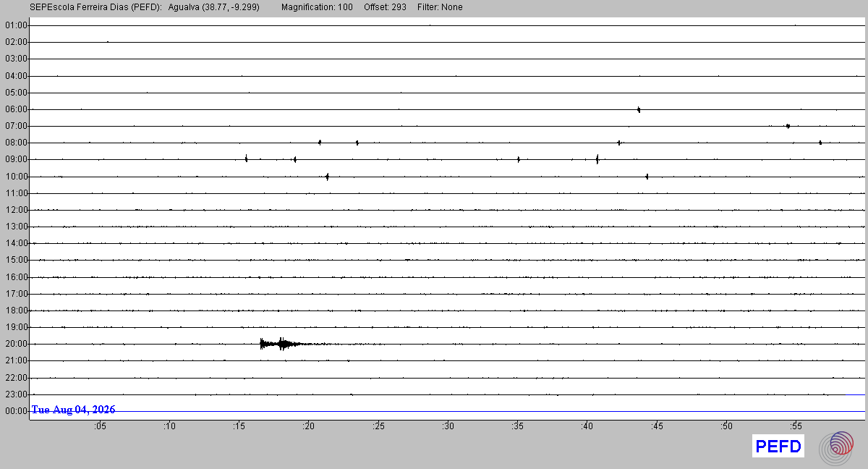Click the :05 minute axis label

100,426
